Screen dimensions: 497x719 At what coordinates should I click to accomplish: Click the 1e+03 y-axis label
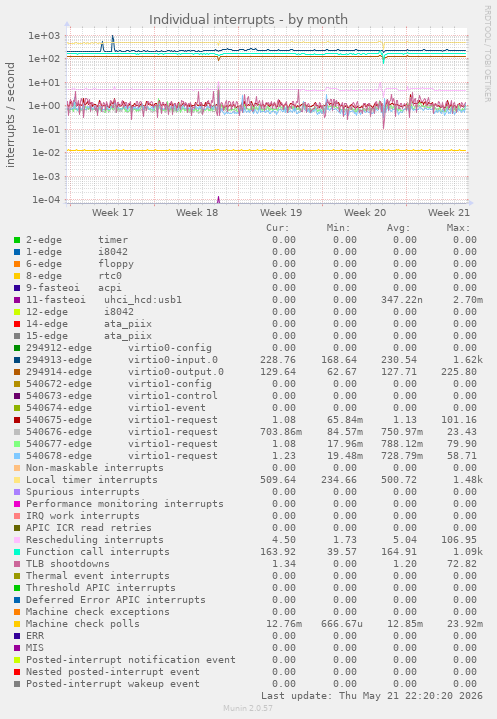[44, 36]
